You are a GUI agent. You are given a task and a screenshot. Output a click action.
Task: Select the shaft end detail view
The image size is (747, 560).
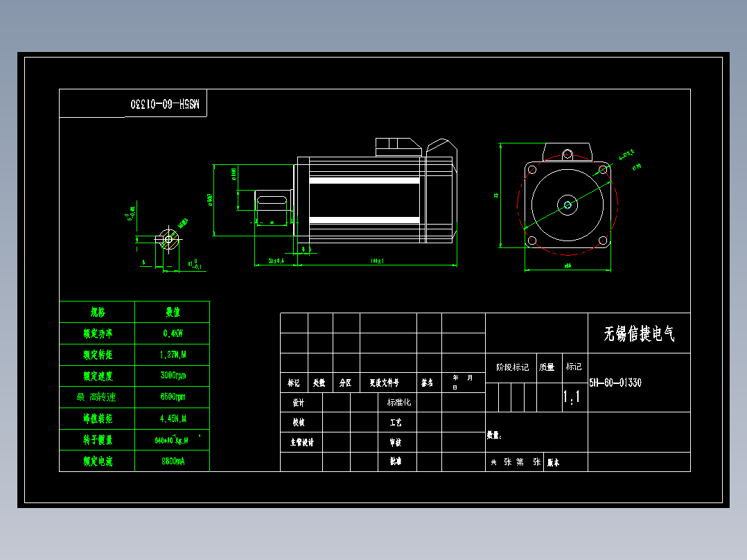168,239
